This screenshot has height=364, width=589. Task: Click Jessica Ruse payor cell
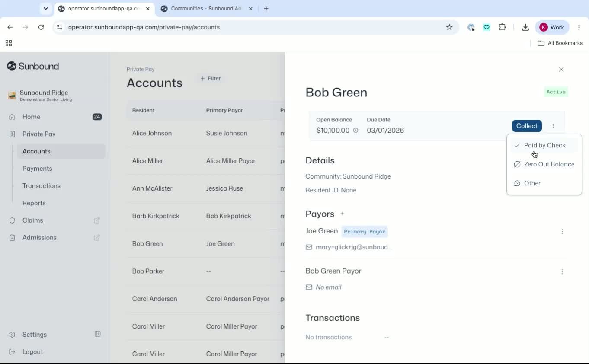pyautogui.click(x=224, y=188)
